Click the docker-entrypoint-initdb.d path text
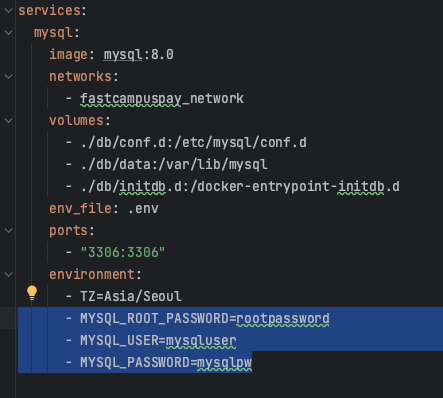 click(299, 187)
